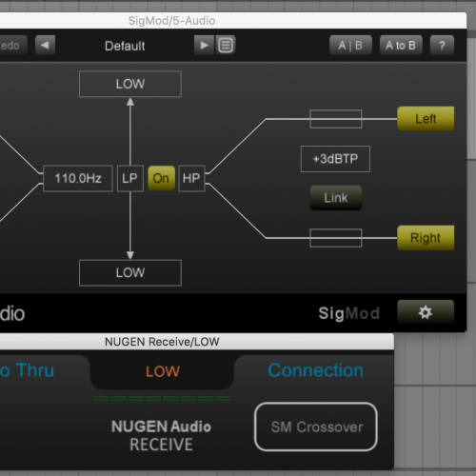The height and width of the screenshot is (476, 476).
Task: Select the LP filter box
Action: tap(130, 178)
